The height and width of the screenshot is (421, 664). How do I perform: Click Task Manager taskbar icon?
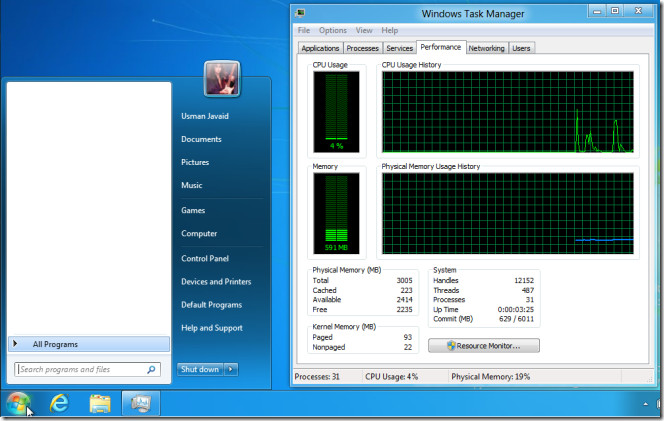[x=140, y=403]
